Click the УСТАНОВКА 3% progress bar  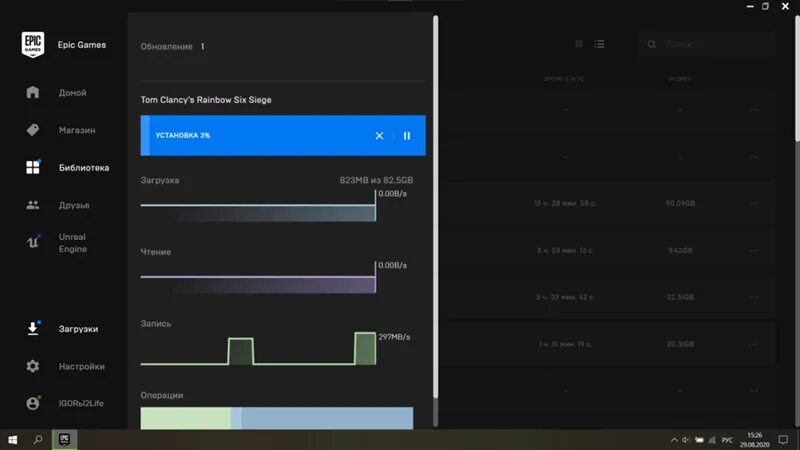click(x=283, y=135)
